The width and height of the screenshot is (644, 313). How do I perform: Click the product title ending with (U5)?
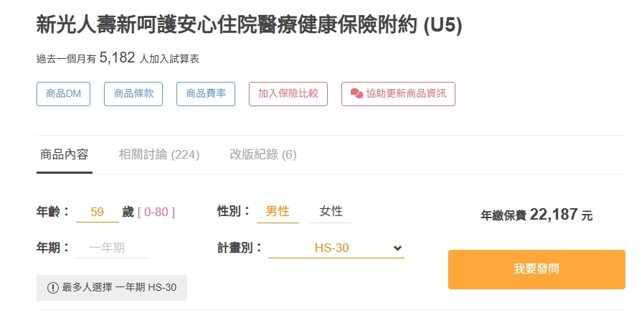coord(249,25)
